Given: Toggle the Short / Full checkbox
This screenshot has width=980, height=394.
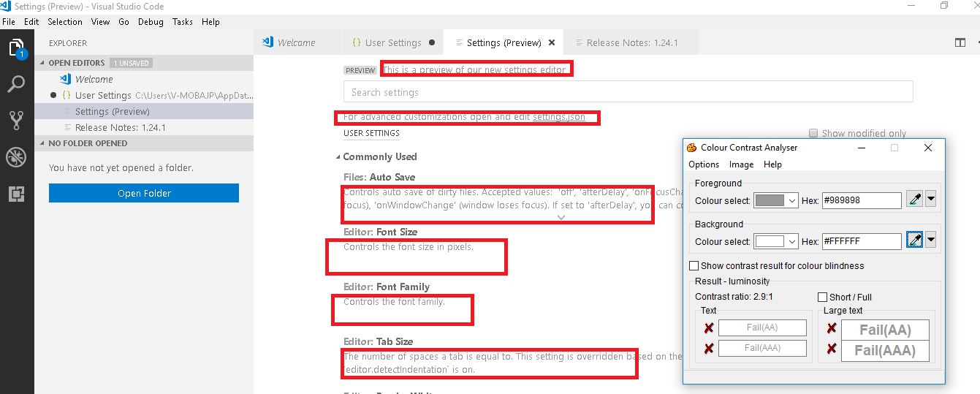Looking at the screenshot, I should (822, 297).
